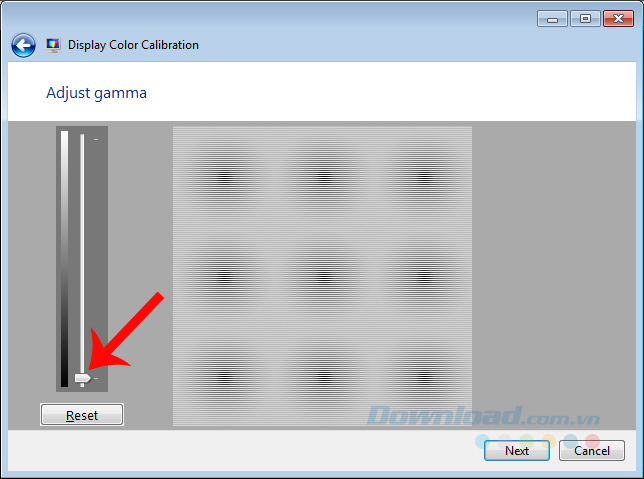644x479 pixels.
Task: Minimize the calibration window
Action: click(x=552, y=19)
